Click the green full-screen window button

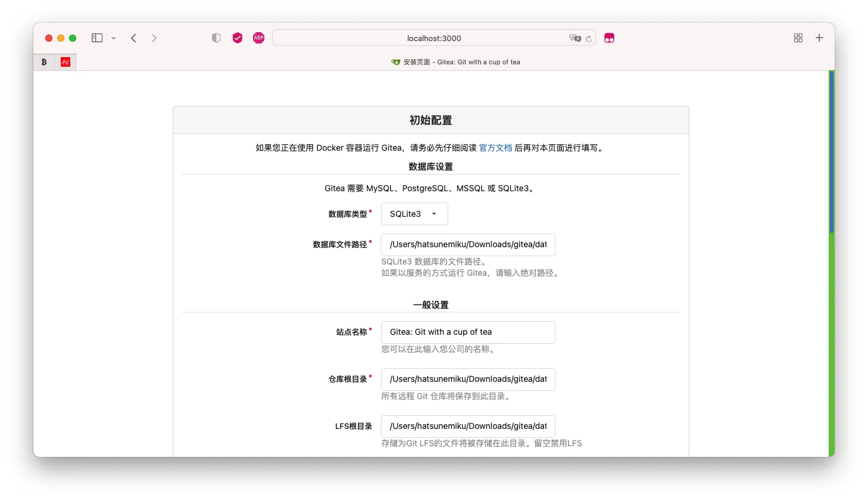[x=73, y=38]
